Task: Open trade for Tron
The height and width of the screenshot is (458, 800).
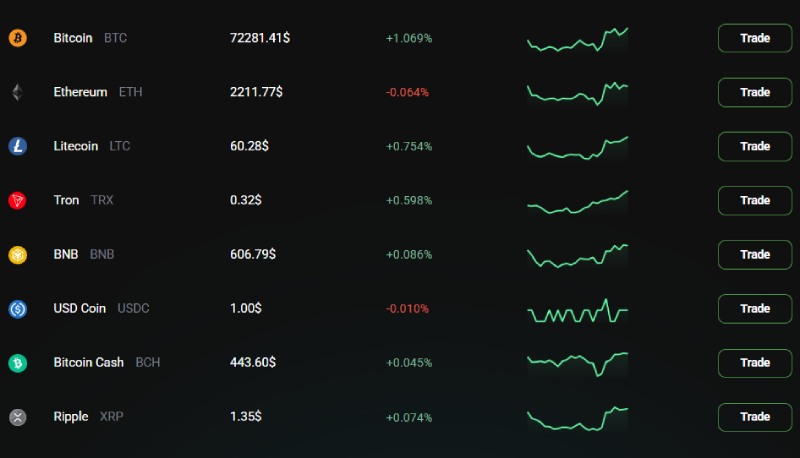Action: (x=755, y=200)
